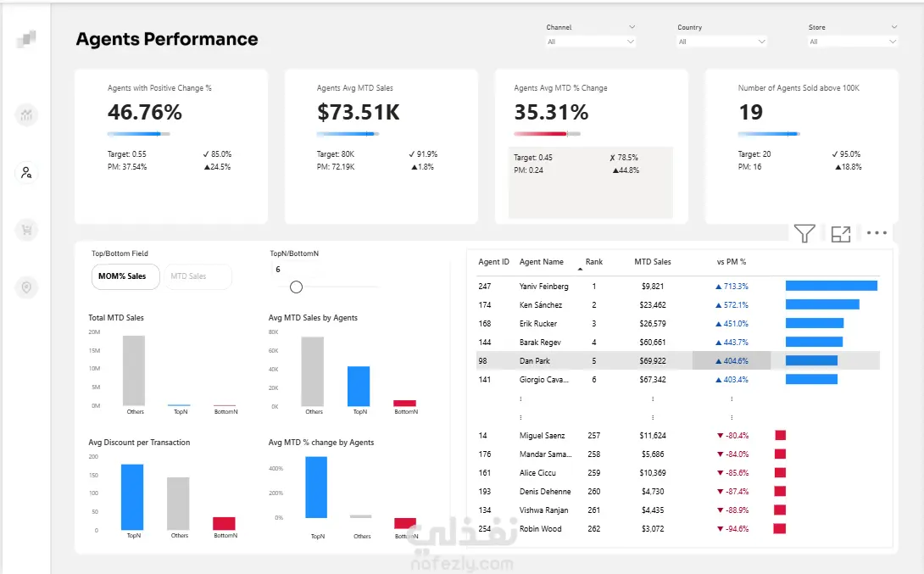Select Giorgio Cava... in the table
This screenshot has height=574, width=924.
click(x=544, y=380)
